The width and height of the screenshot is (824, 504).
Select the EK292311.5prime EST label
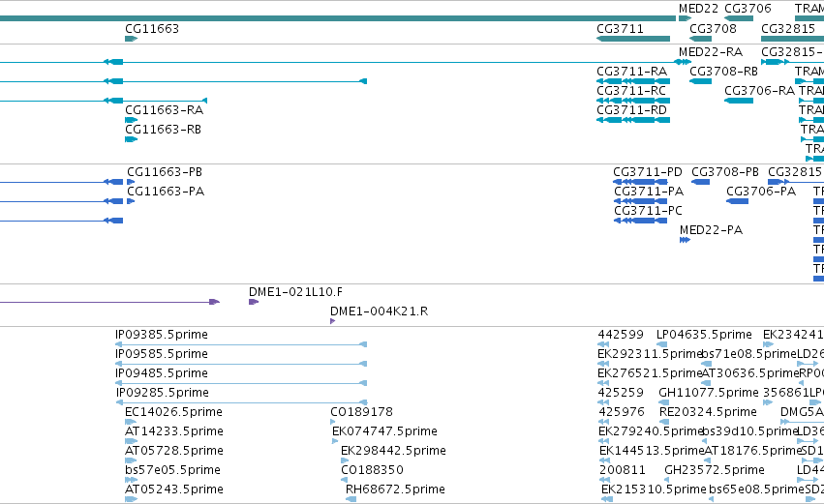click(650, 354)
